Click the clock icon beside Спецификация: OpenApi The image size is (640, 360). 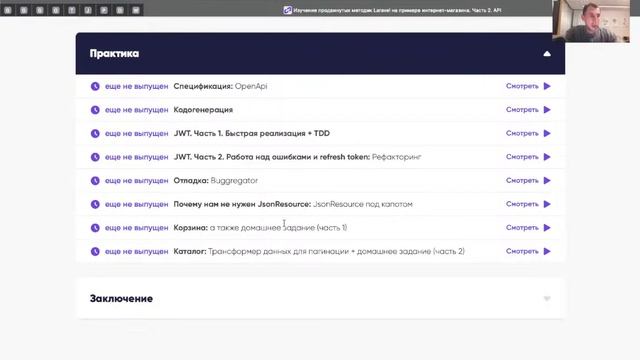point(95,86)
